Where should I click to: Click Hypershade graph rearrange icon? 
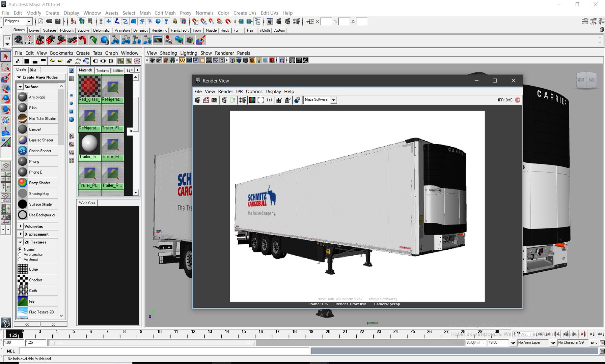pos(78,61)
